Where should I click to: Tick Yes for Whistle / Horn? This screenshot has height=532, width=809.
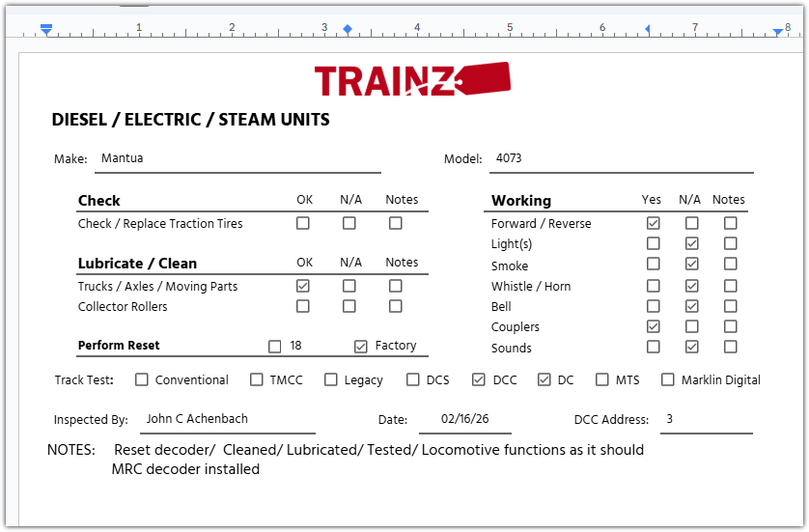pos(654,286)
